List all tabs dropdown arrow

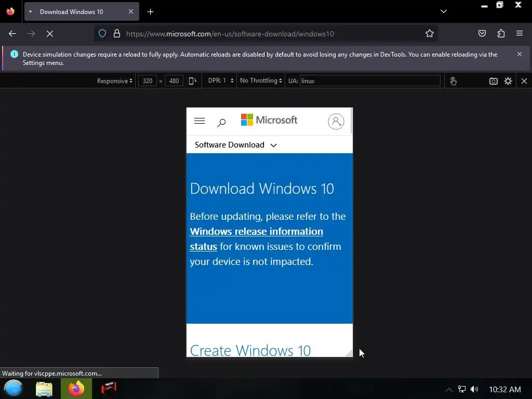pyautogui.click(x=444, y=11)
